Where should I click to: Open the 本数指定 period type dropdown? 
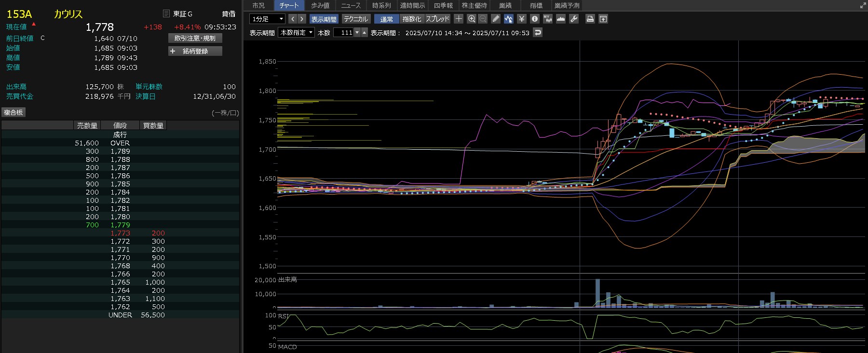click(297, 32)
